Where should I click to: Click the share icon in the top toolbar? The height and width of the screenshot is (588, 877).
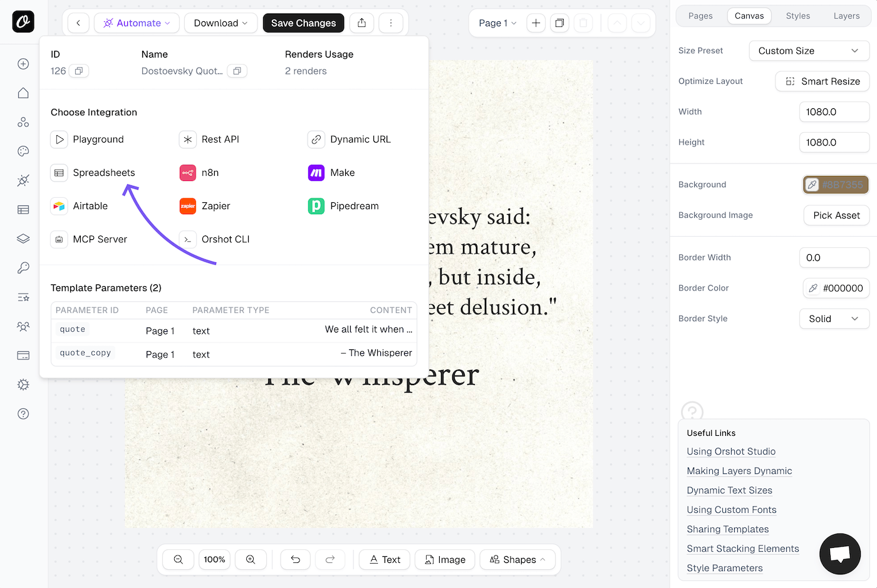click(x=361, y=23)
